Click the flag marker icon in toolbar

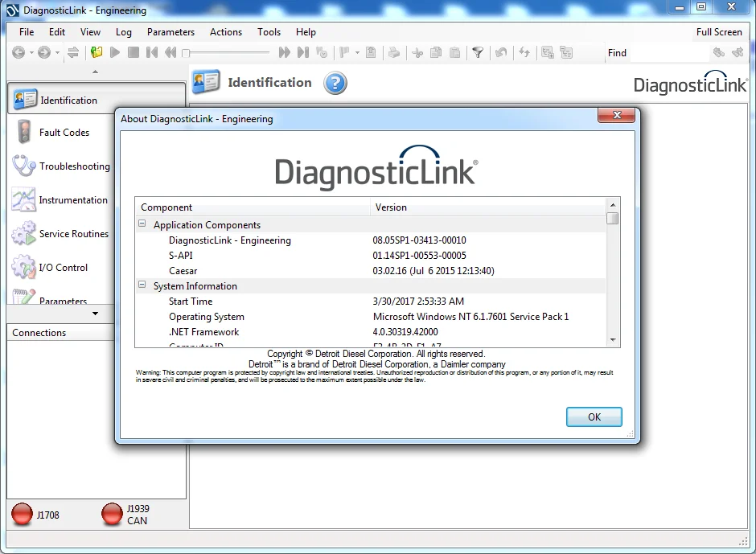pos(344,52)
